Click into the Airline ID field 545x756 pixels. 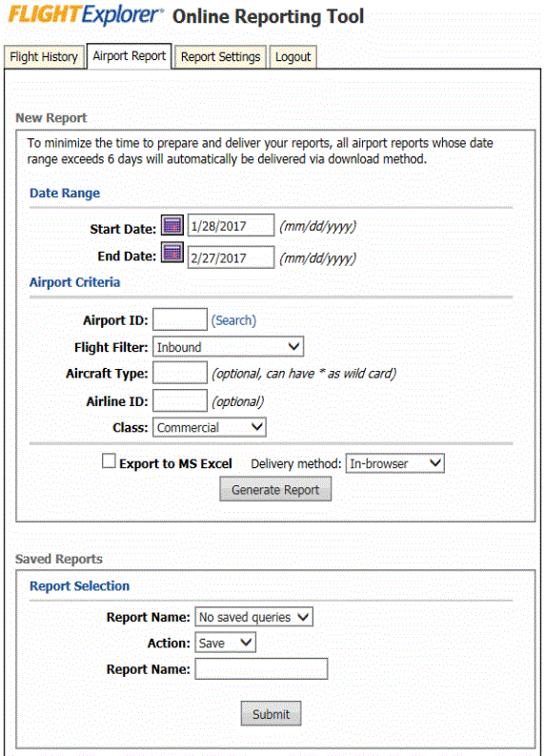click(180, 400)
